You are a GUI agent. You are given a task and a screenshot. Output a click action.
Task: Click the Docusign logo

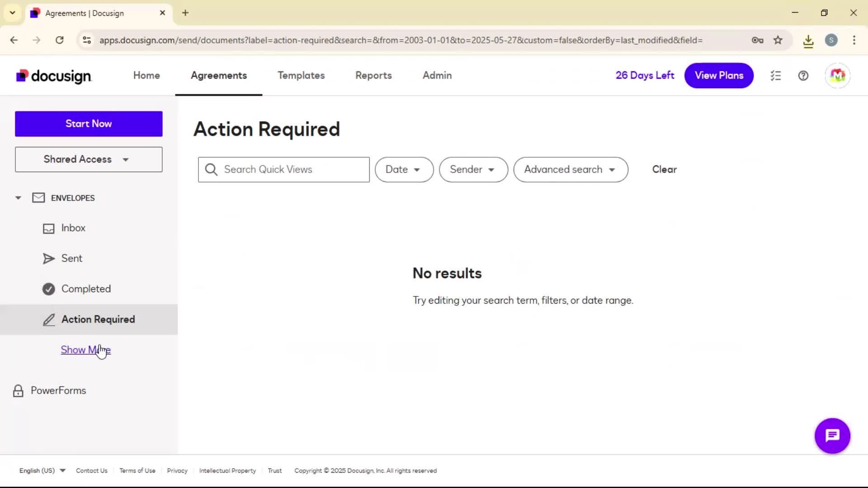54,76
